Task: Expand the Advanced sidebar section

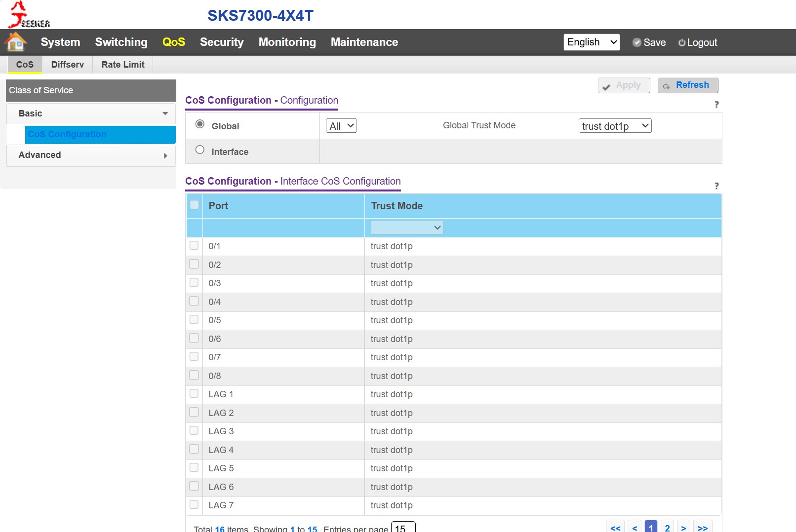Action: [91, 155]
